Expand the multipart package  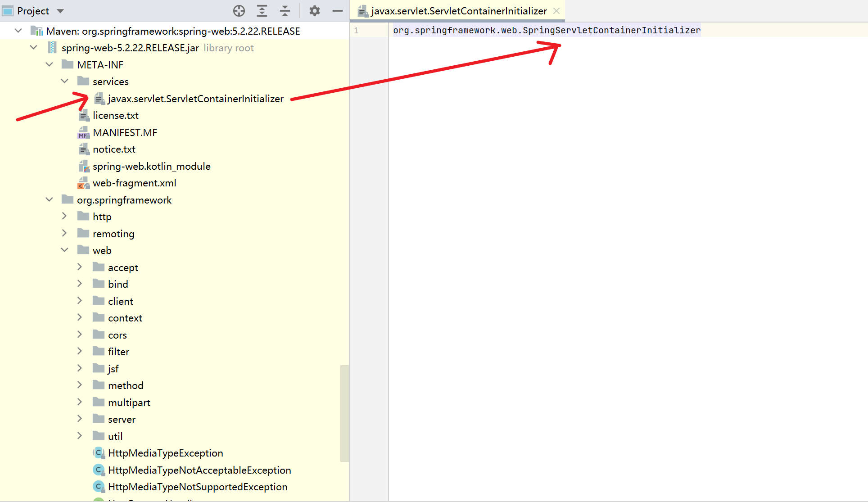[x=80, y=402]
